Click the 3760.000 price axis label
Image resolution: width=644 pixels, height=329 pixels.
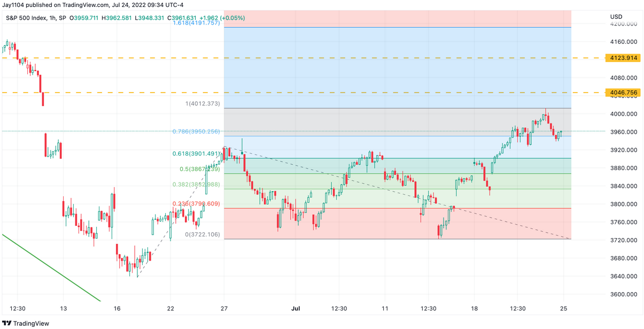pos(624,223)
